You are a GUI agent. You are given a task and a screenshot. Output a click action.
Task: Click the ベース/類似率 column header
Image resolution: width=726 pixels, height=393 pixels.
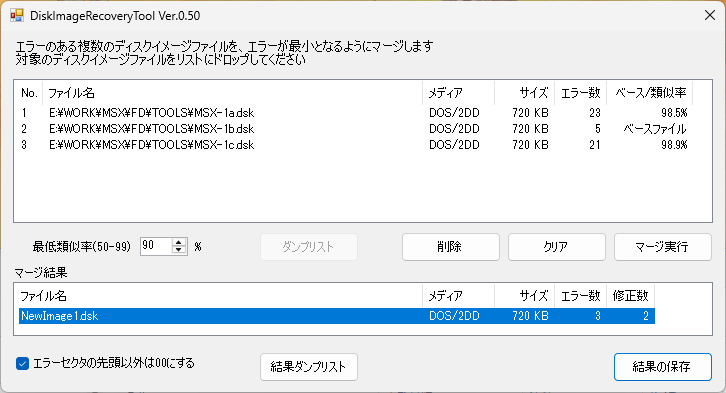650,93
